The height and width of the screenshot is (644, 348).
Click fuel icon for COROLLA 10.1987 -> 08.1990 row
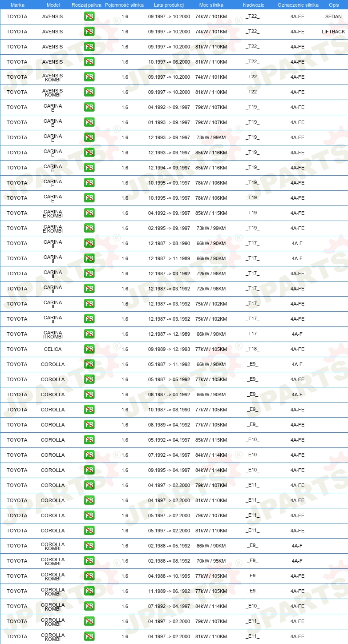[x=89, y=410]
